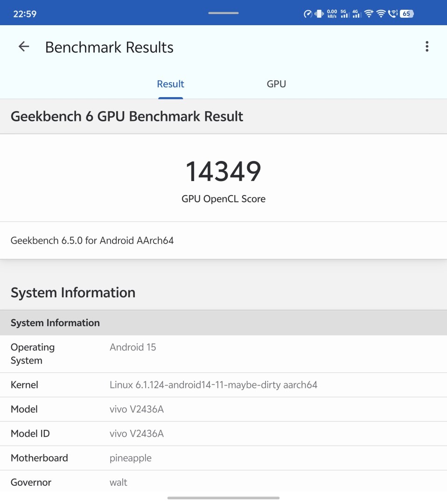The image size is (447, 504).
Task: Tap the 14349 GPU OpenCL score
Action: pyautogui.click(x=223, y=171)
